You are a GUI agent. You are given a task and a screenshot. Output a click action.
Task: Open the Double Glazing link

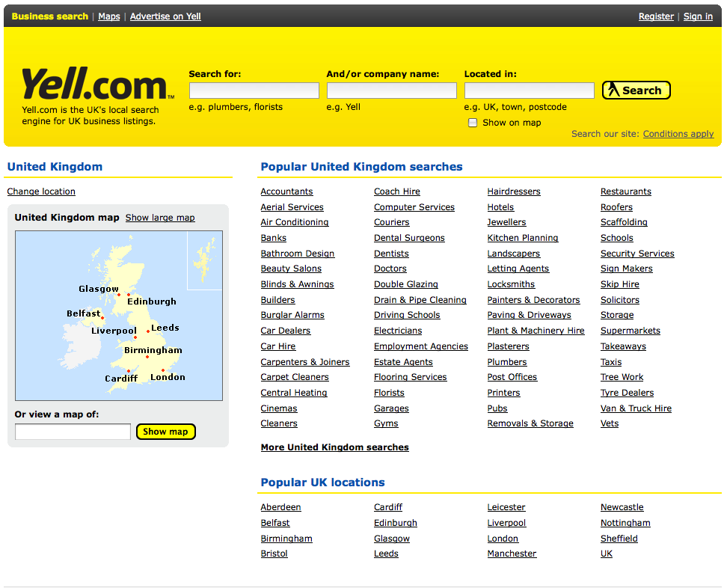pyautogui.click(x=406, y=284)
